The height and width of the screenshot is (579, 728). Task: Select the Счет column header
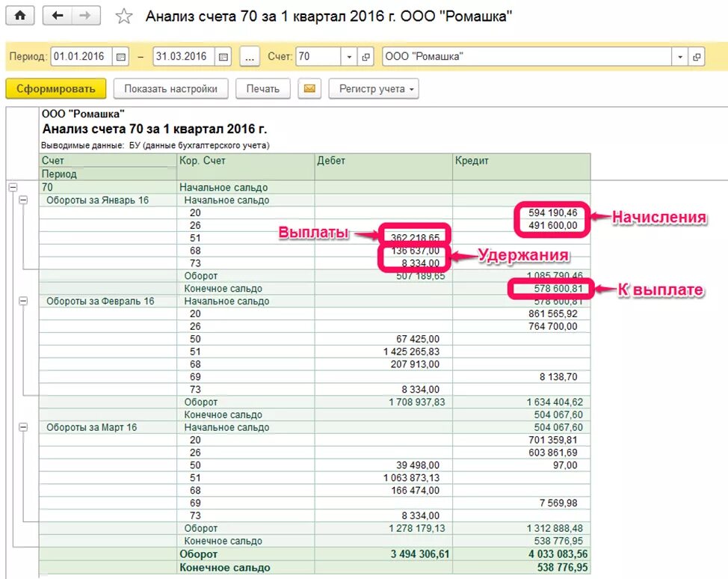(108, 160)
